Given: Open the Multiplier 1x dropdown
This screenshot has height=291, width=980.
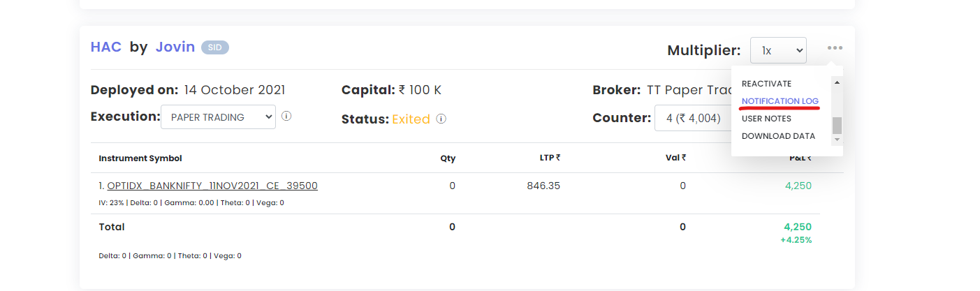Looking at the screenshot, I should (778, 50).
